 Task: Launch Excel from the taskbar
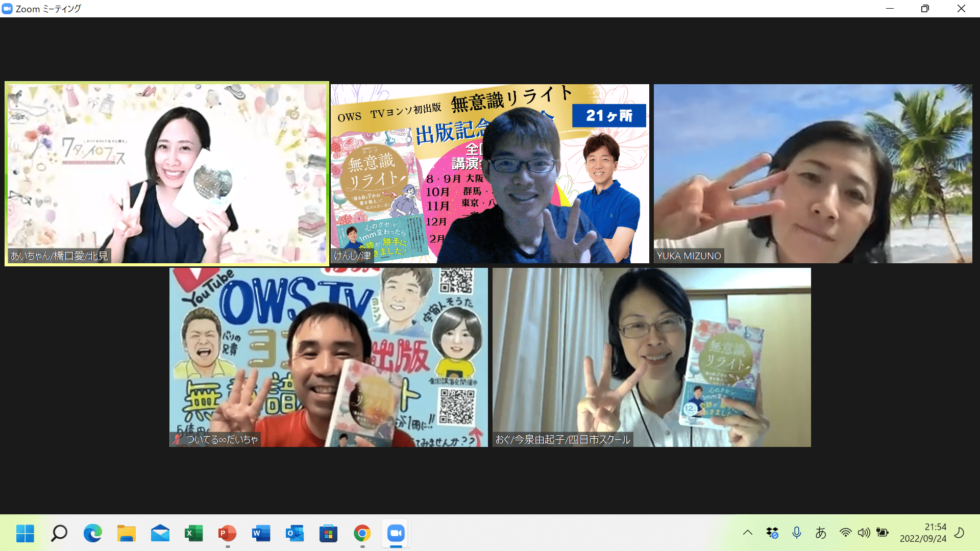pyautogui.click(x=193, y=534)
